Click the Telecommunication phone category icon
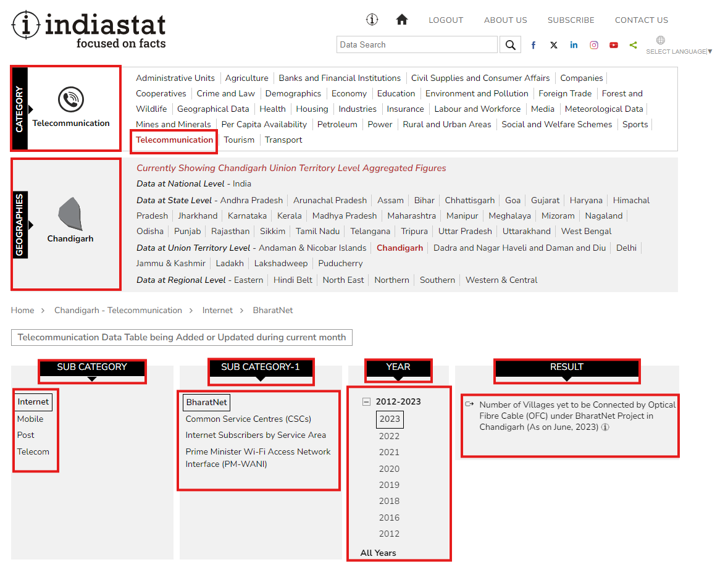This screenshot has height=562, width=728. point(71,99)
